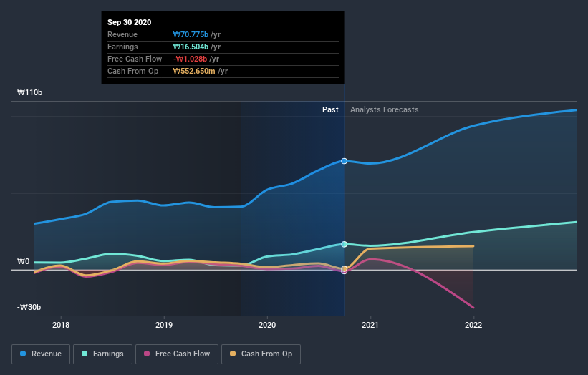This screenshot has height=375, width=588.
Task: Toggle the Earnings series legend button
Action: click(102, 354)
